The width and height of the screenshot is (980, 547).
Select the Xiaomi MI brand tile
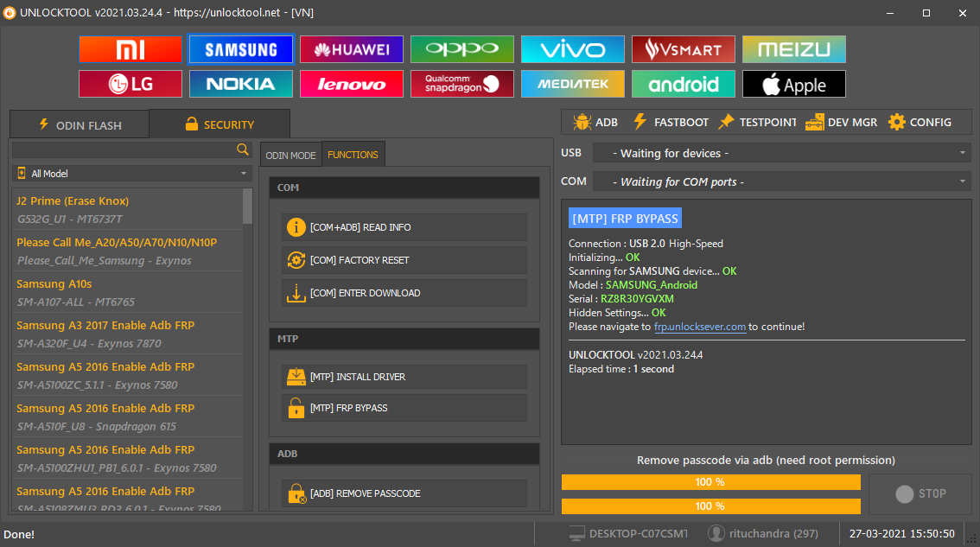coord(130,49)
